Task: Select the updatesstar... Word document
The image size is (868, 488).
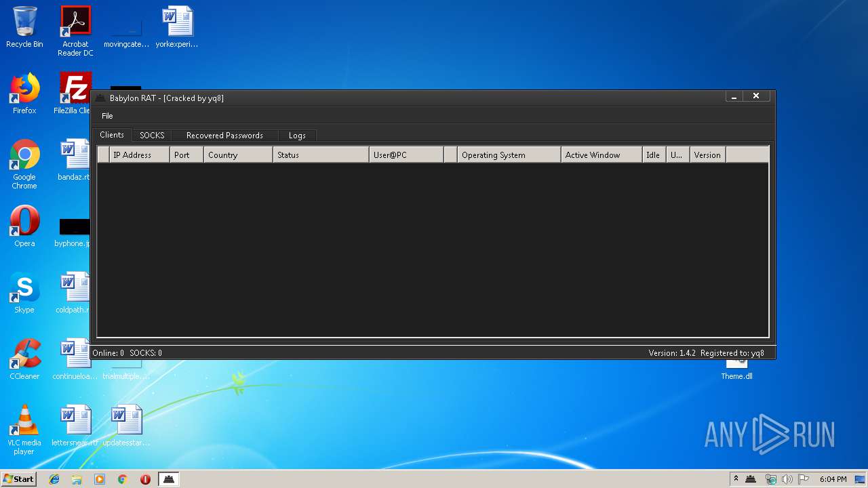Action: (x=126, y=426)
